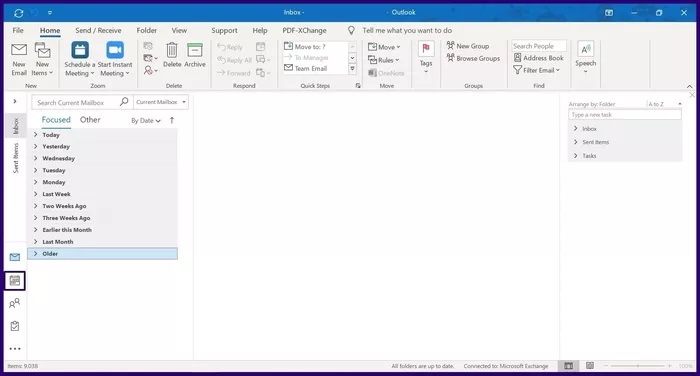700x376 pixels.
Task: Click Ignore conversation icon
Action: click(x=148, y=46)
